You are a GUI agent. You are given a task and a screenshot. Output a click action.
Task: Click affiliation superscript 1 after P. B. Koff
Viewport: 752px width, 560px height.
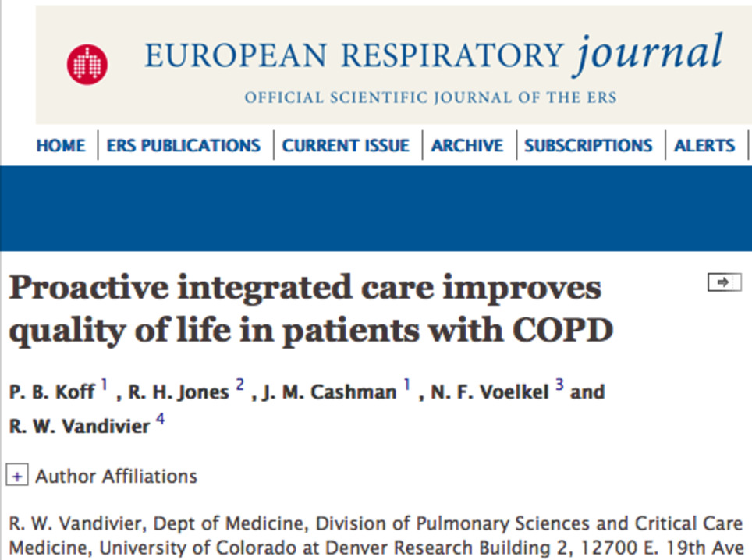pos(104,386)
